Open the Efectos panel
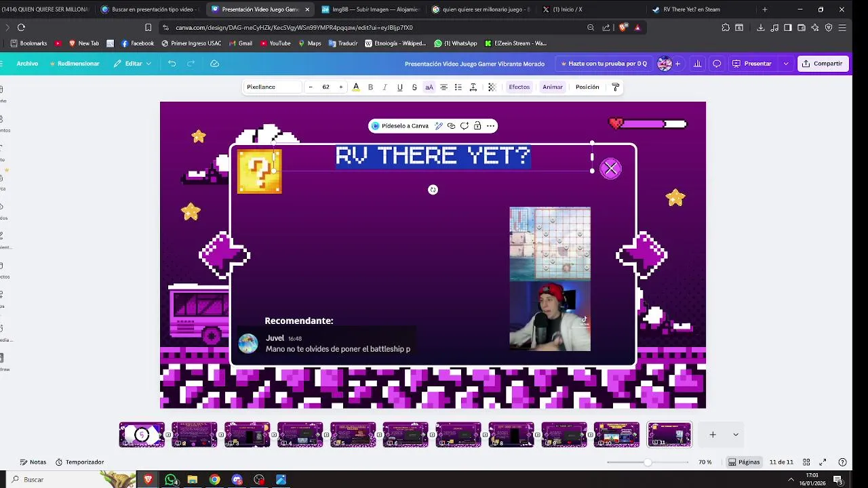Viewport: 868px width, 488px height. click(519, 87)
